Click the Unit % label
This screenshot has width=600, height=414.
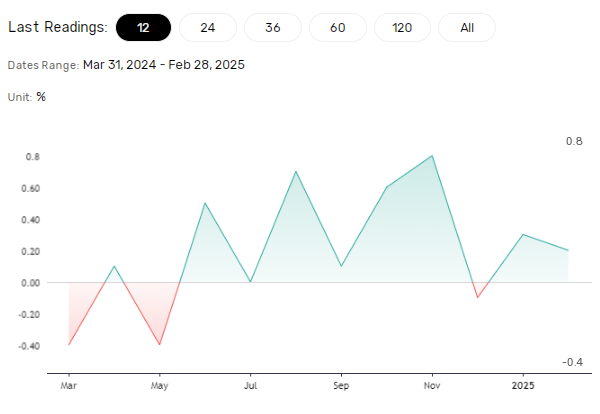[x=27, y=97]
